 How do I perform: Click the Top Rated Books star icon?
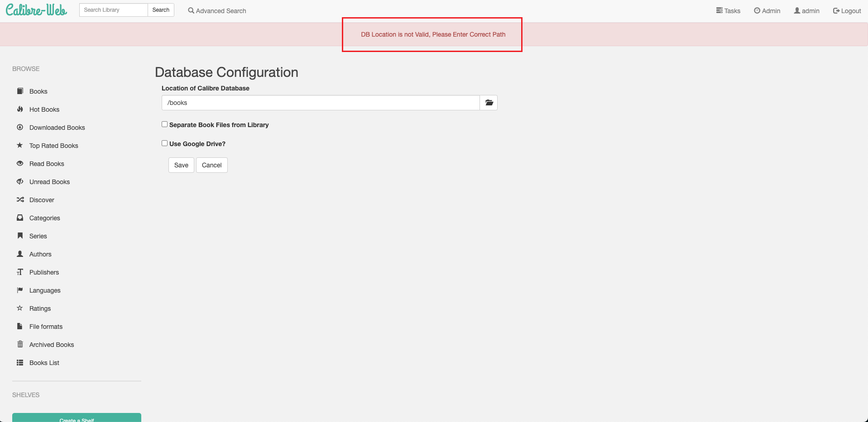[20, 146]
